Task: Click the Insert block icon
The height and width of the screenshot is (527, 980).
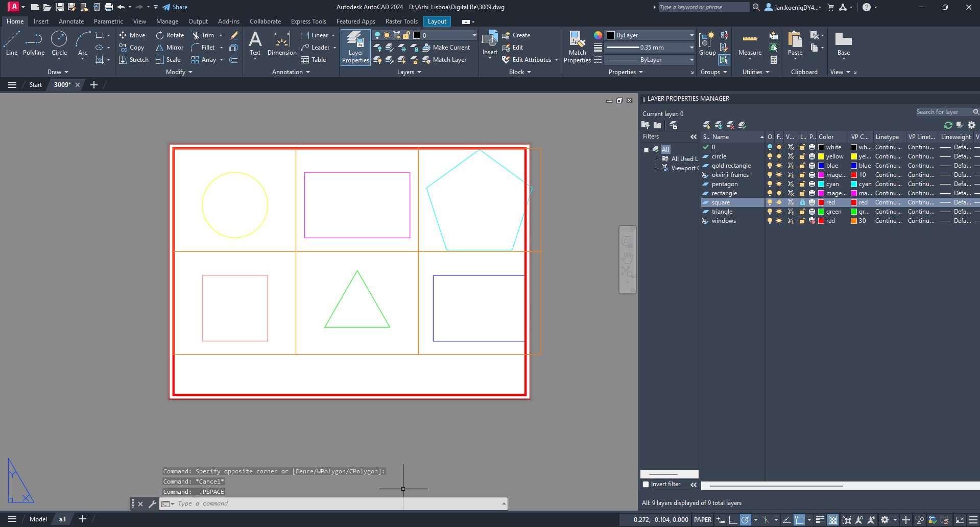Action: (490, 40)
